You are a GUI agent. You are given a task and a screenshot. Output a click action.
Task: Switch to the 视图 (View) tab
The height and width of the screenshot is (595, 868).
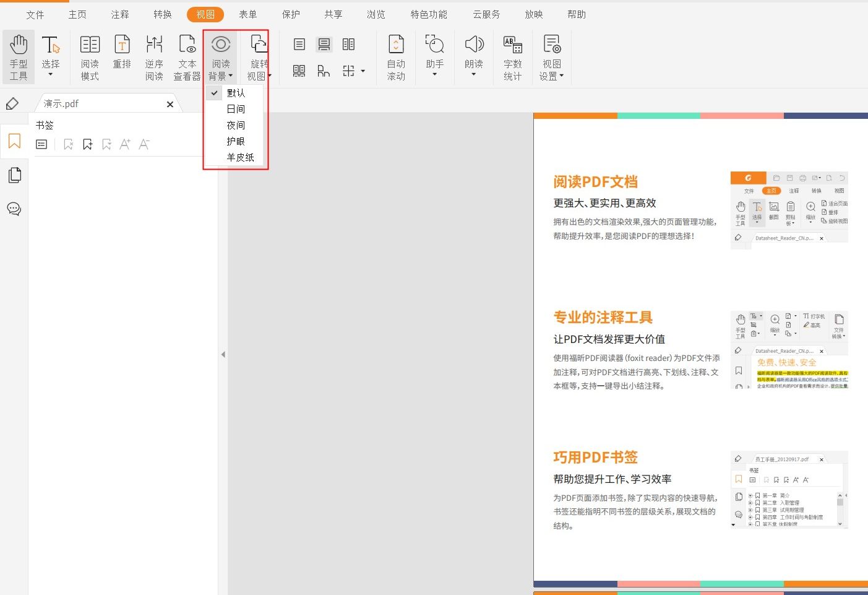point(205,14)
